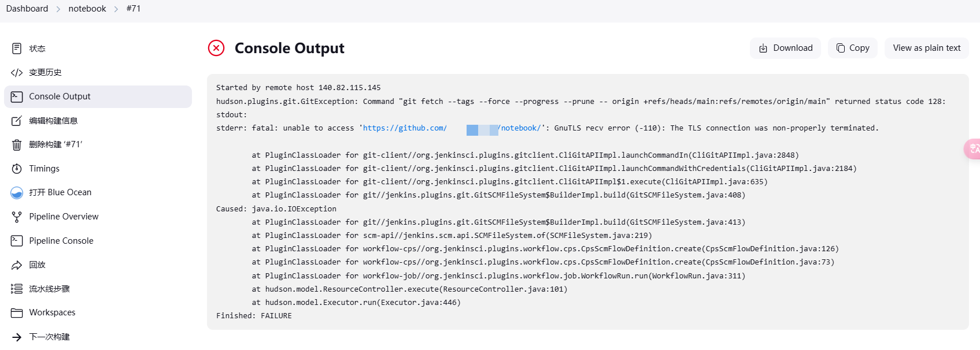Go to notebook job in breadcrumb
The height and width of the screenshot is (350, 980).
click(87, 9)
